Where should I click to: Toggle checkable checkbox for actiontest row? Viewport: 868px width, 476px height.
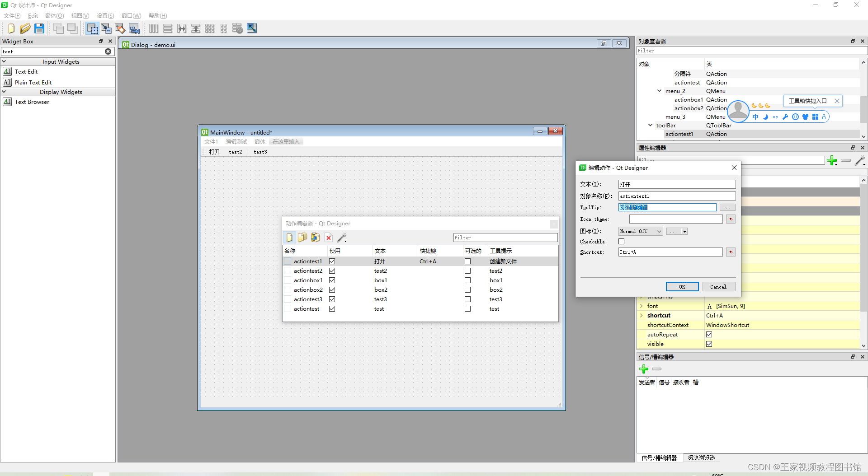pos(468,309)
